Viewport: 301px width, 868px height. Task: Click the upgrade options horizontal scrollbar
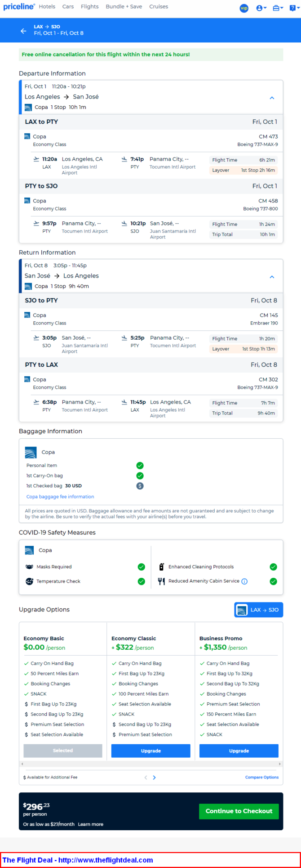pyautogui.click(x=151, y=764)
